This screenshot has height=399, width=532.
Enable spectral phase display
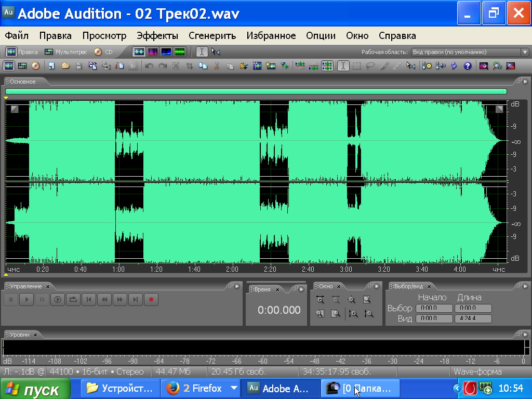click(180, 52)
